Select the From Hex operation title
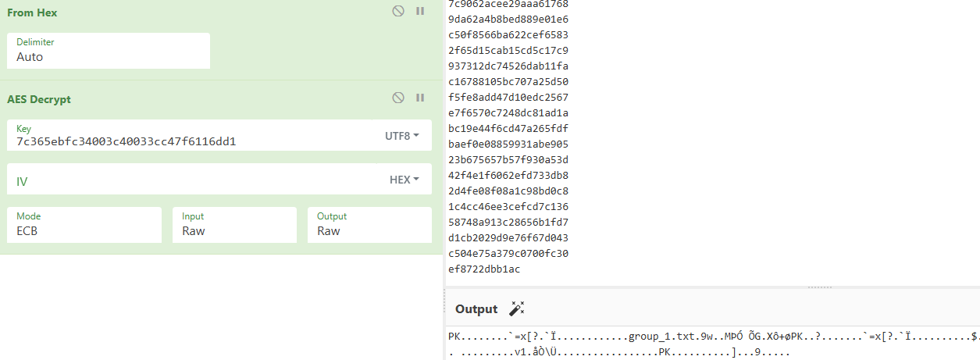Viewport: 980px width, 360px height. tap(32, 12)
